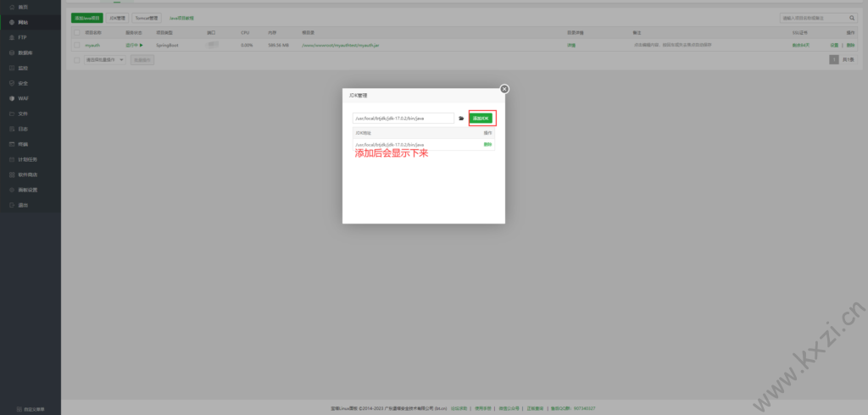Open the 使用手册 footer link
Viewport: 868px width, 415px height.
pyautogui.click(x=482, y=408)
